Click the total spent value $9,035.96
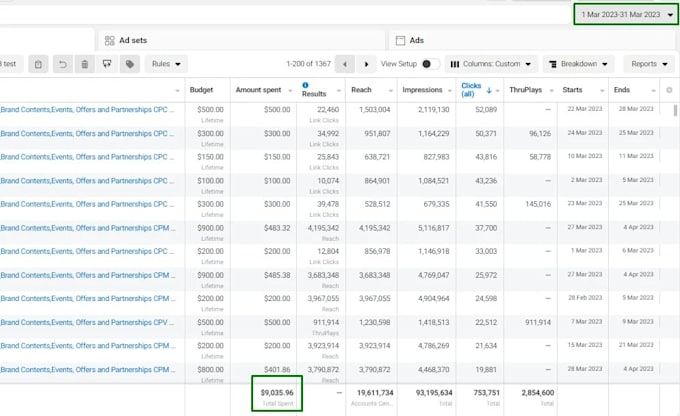The height and width of the screenshot is (416, 680). click(x=277, y=393)
